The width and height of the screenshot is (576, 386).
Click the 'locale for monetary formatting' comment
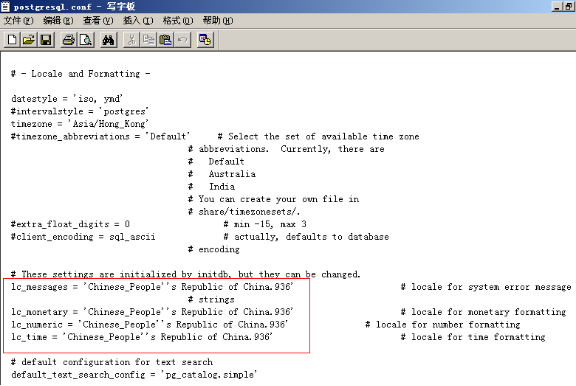point(483,312)
